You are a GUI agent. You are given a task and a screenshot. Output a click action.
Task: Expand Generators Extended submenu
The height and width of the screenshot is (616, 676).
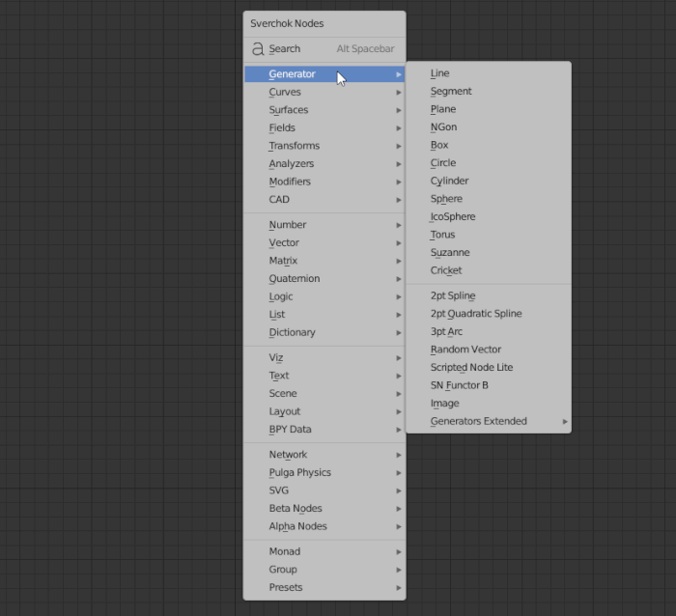point(489,422)
